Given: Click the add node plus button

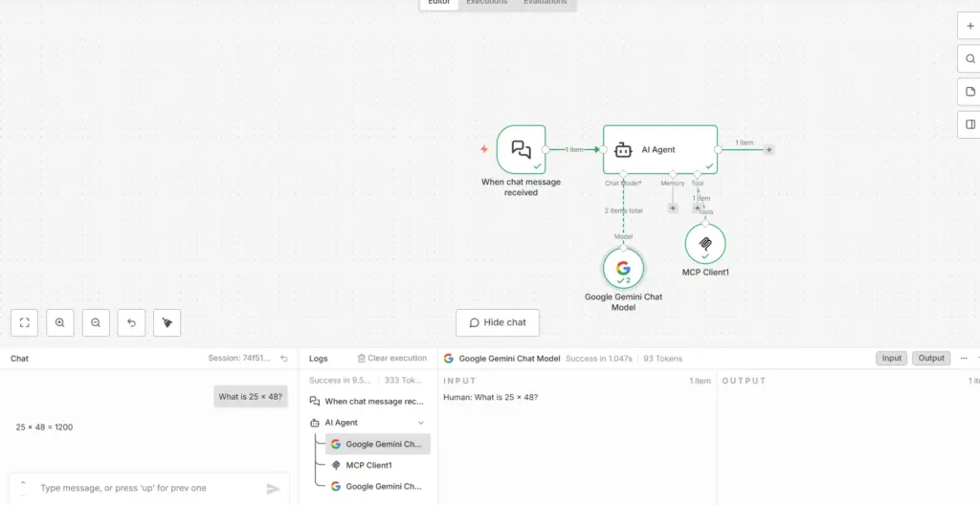Looking at the screenshot, I should coord(970,26).
